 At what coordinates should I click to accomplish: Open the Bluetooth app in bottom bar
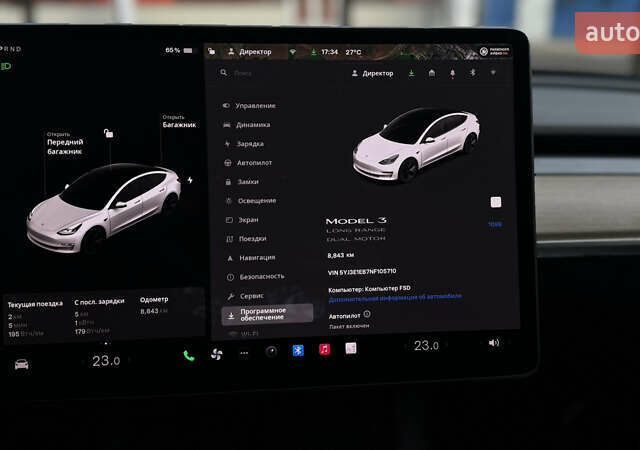coord(297,350)
